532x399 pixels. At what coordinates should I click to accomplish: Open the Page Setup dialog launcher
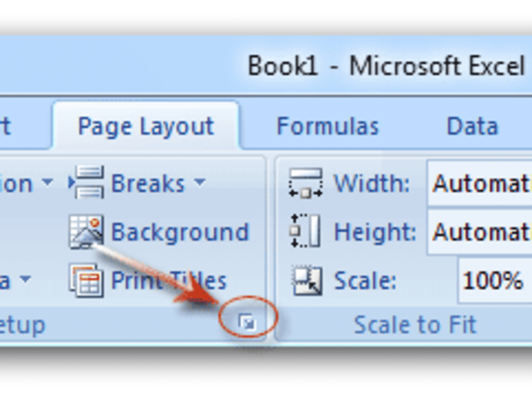(246, 322)
